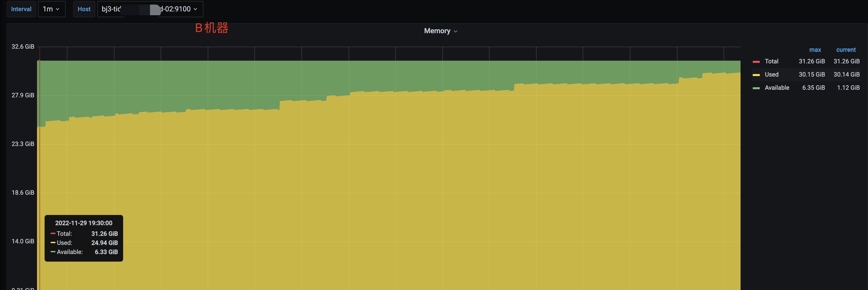868x290 pixels.
Task: Click the yellow color dash for Used
Action: 756,75
